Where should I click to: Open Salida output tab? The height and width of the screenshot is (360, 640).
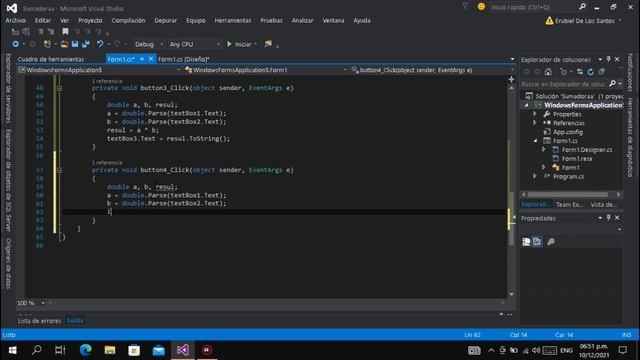tap(75, 321)
